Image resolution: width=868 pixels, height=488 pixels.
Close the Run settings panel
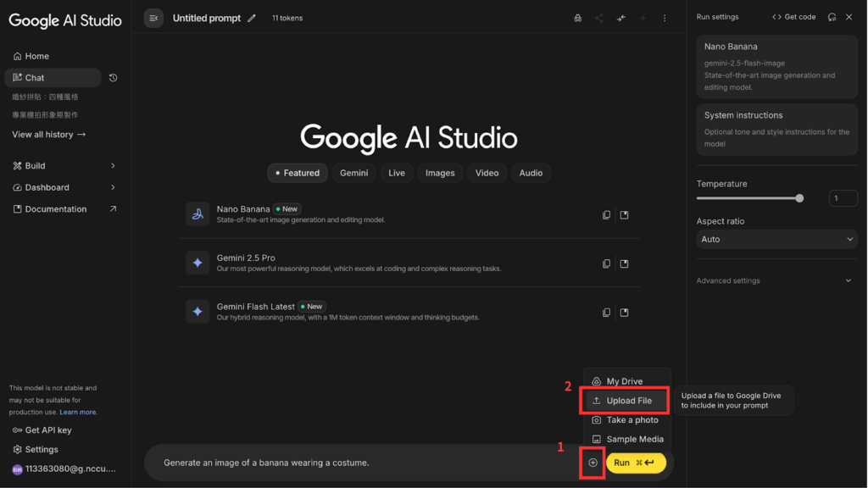click(x=849, y=17)
